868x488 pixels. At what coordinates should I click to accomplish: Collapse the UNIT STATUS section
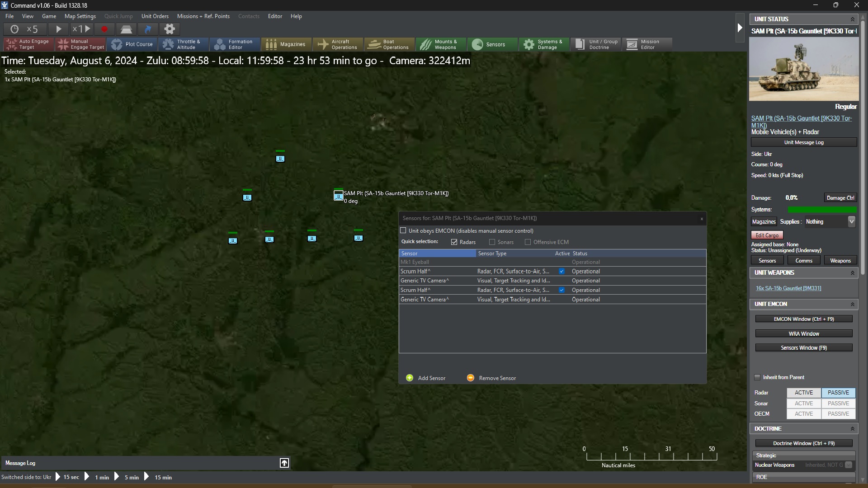(x=853, y=19)
